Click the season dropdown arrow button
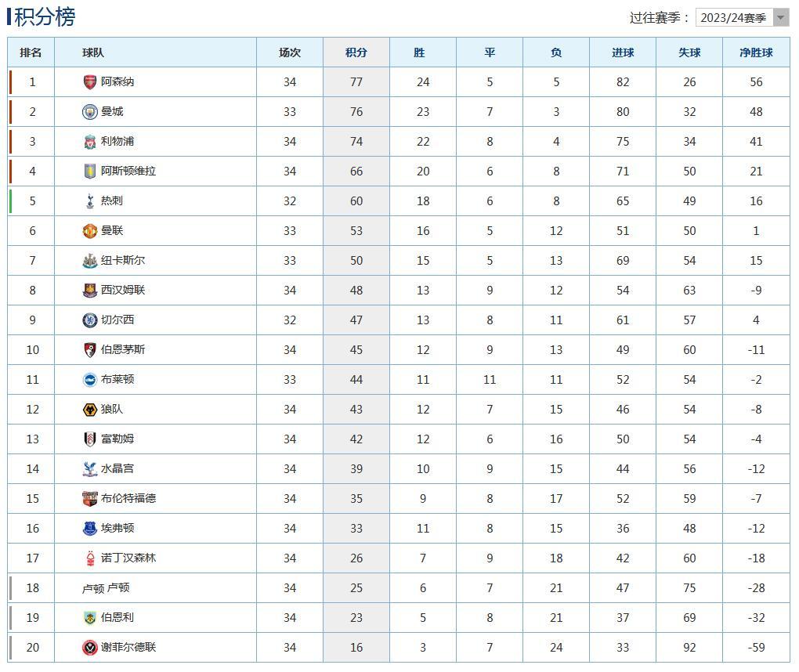 click(781, 18)
